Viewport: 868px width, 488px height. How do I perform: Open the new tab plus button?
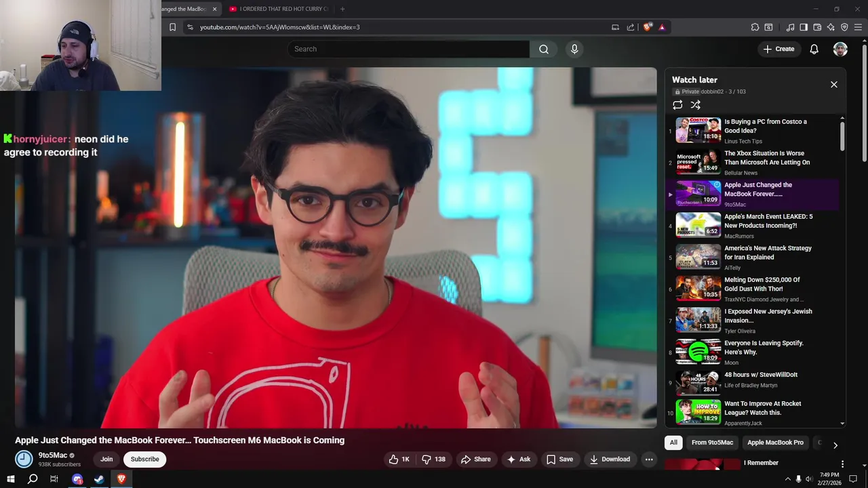(x=342, y=9)
